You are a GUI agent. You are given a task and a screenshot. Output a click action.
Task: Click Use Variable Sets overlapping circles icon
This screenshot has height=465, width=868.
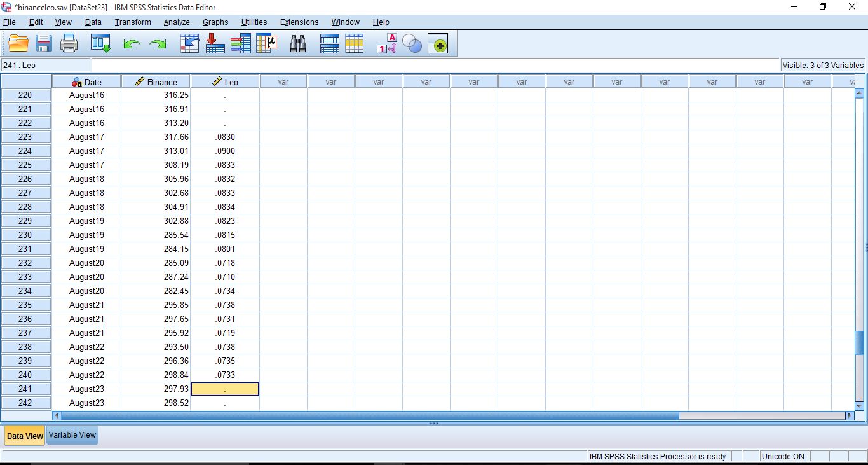(412, 44)
